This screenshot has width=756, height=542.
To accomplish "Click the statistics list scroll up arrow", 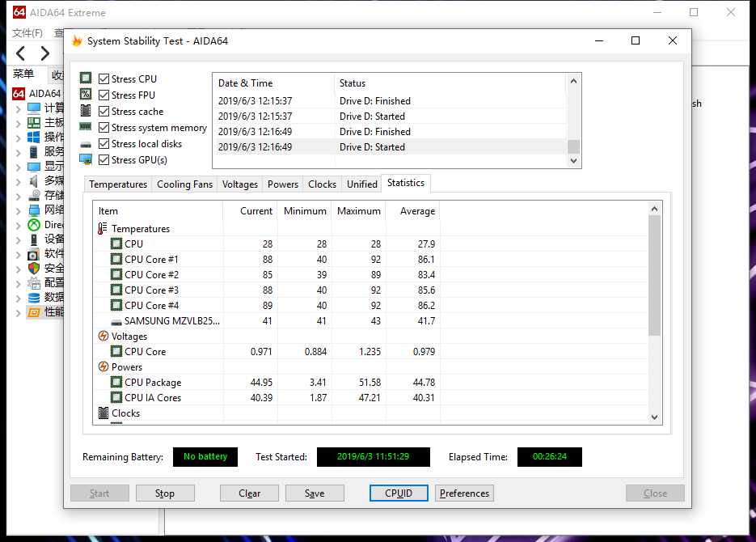I will pos(654,209).
